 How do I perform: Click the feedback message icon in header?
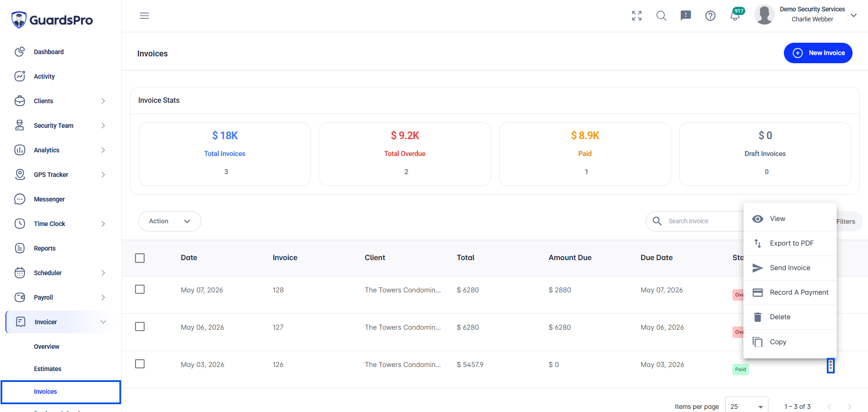click(686, 16)
